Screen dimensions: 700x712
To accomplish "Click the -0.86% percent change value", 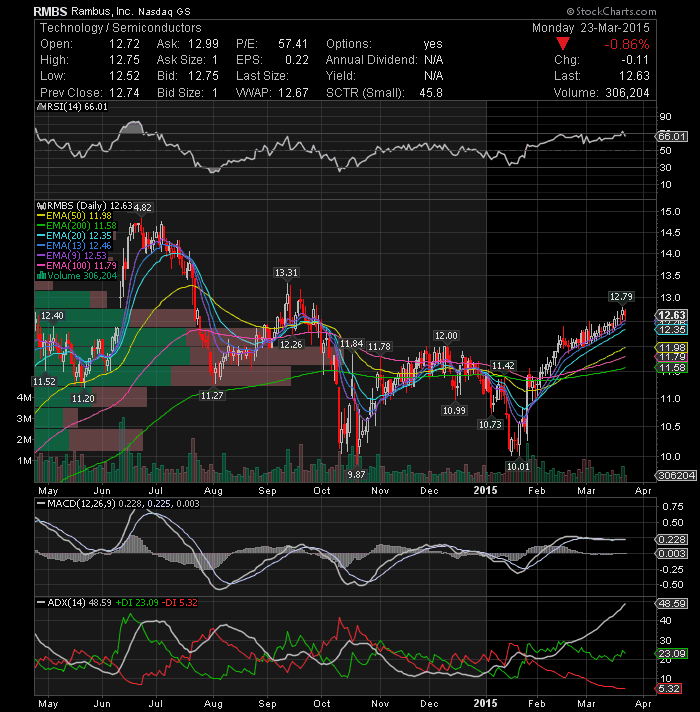I will tap(626, 44).
